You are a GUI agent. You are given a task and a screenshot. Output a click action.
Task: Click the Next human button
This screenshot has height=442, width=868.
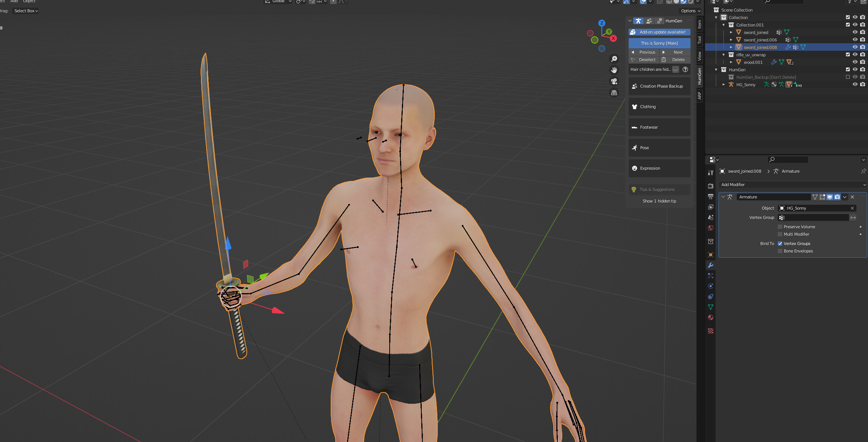(675, 52)
